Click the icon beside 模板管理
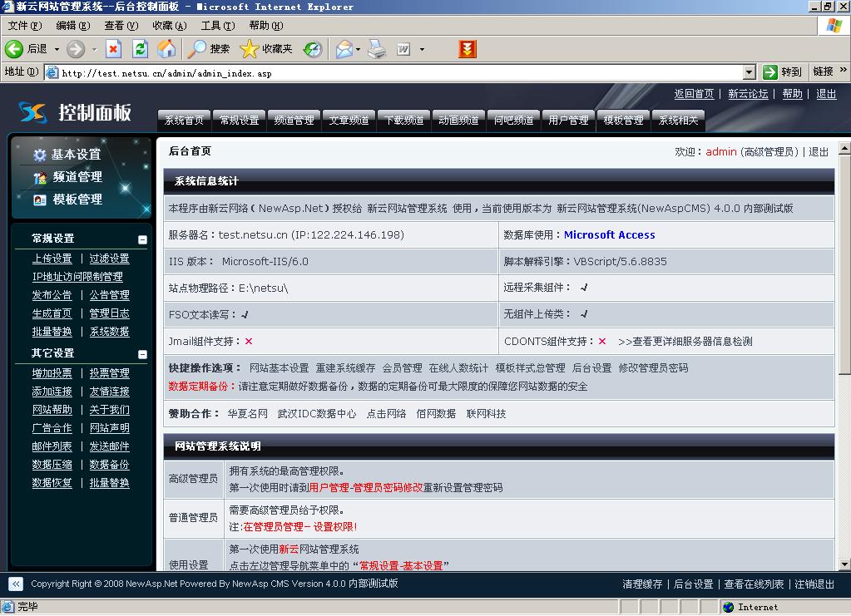Image resolution: width=851 pixels, height=616 pixels. (x=40, y=200)
